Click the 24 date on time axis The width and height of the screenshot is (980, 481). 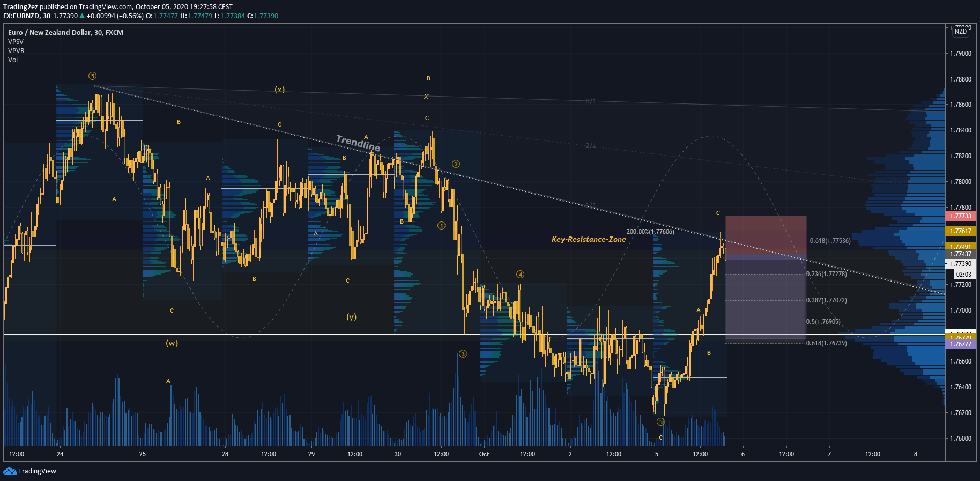coord(60,454)
